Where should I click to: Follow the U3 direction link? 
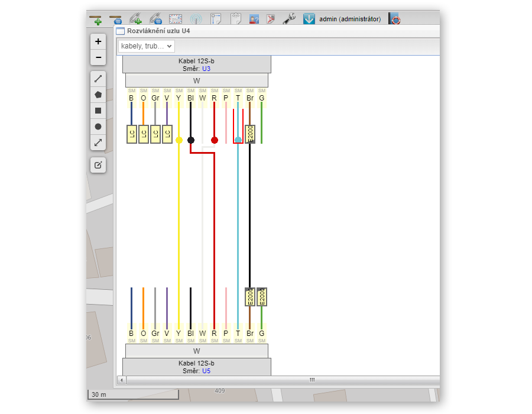coord(206,69)
